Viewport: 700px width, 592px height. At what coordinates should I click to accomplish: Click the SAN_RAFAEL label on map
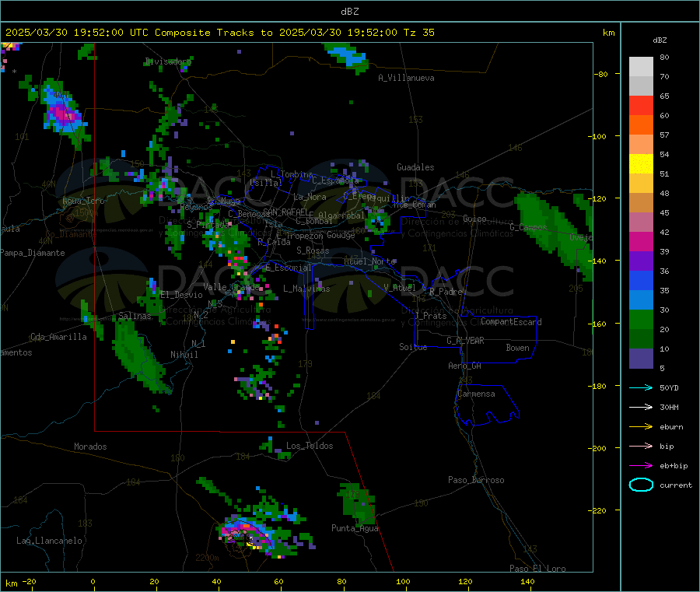(285, 212)
